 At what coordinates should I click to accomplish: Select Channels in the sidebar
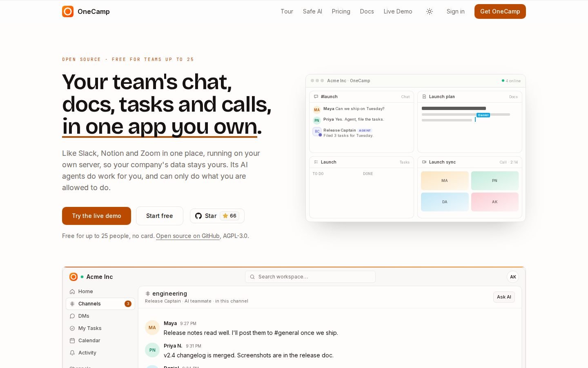tap(100, 304)
